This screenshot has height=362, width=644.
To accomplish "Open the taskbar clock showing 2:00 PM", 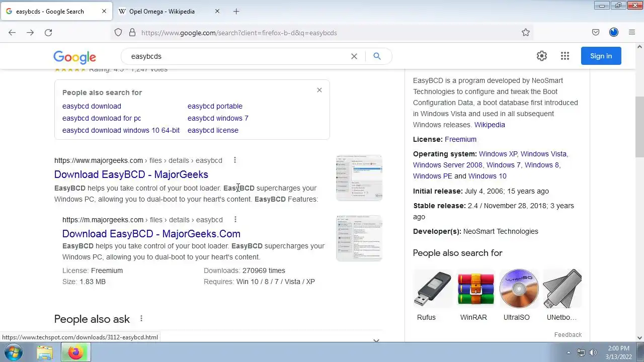I will pyautogui.click(x=618, y=352).
